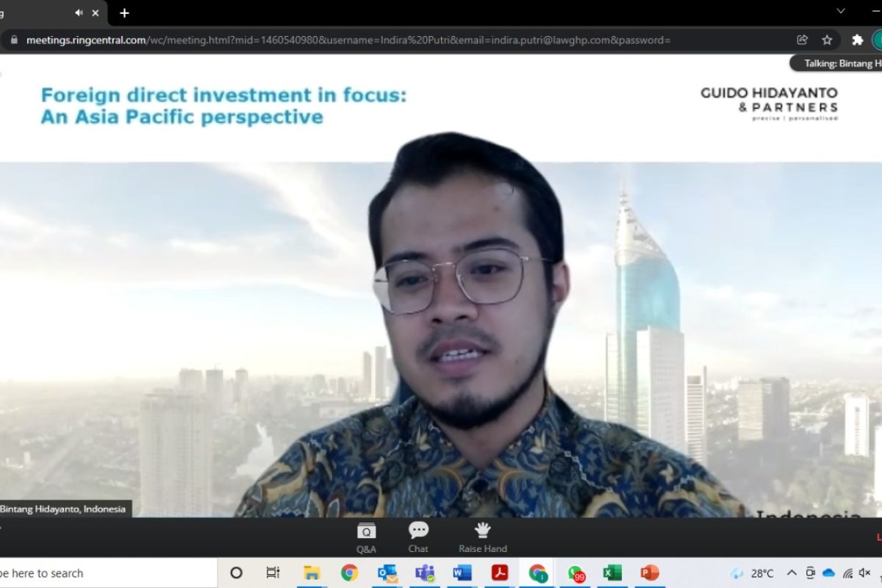The height and width of the screenshot is (588, 882).
Task: Open Adobe Acrobat from taskbar
Action: pyautogui.click(x=500, y=573)
